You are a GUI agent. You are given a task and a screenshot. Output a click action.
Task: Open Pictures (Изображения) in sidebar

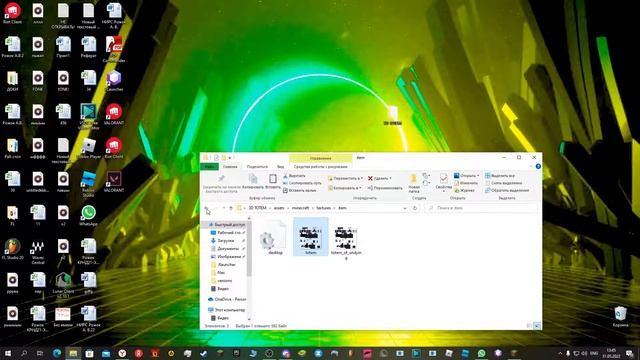tap(229, 257)
